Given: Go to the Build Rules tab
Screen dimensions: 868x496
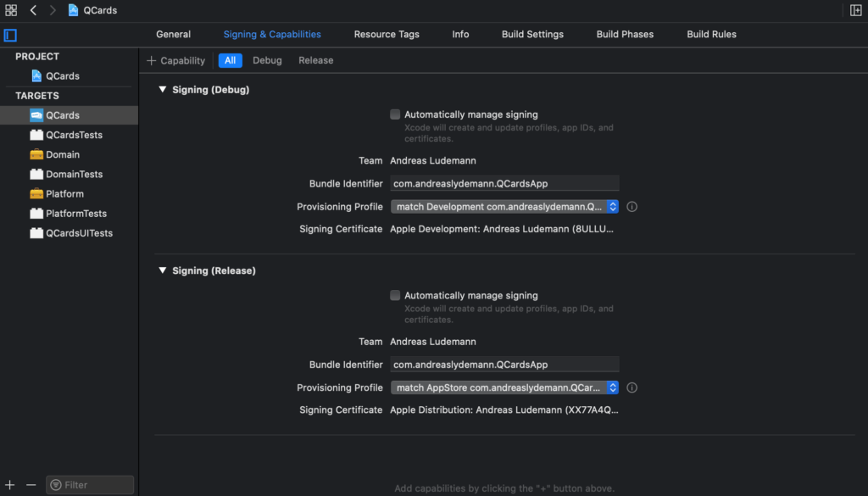Looking at the screenshot, I should tap(711, 34).
